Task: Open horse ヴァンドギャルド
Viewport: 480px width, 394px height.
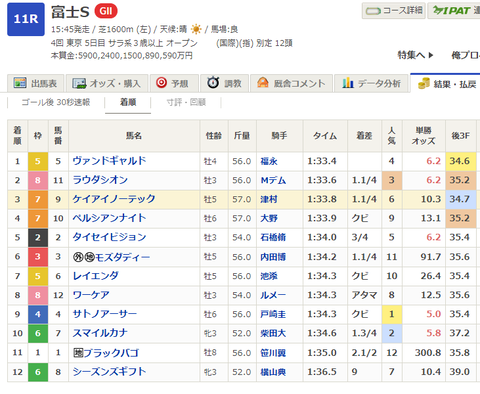Action: [109, 161]
